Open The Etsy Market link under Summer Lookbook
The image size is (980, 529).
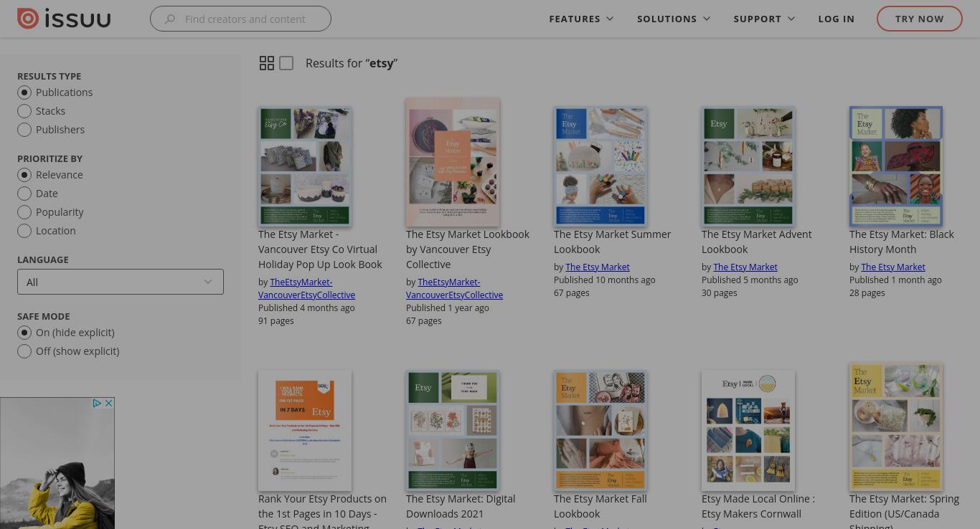(x=598, y=267)
